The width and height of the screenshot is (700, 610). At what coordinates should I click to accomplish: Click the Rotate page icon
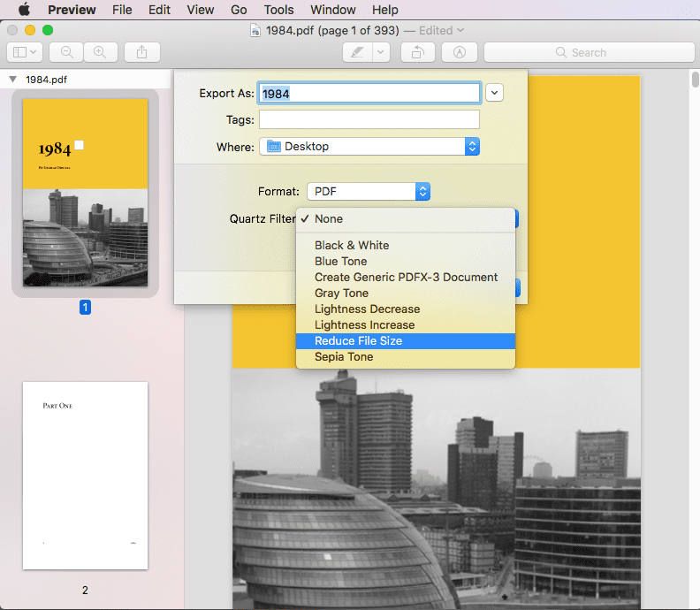click(417, 52)
